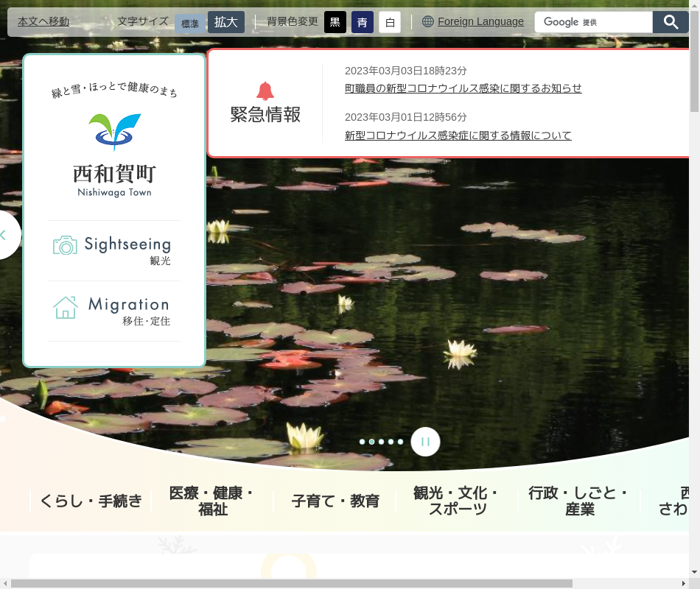
Task: Click the Migration house icon
Action: point(66,308)
